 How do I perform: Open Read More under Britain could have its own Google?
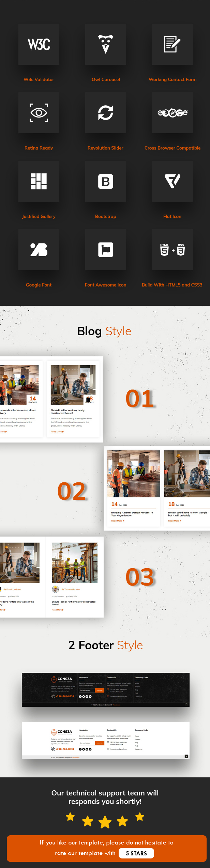pyautogui.click(x=175, y=521)
